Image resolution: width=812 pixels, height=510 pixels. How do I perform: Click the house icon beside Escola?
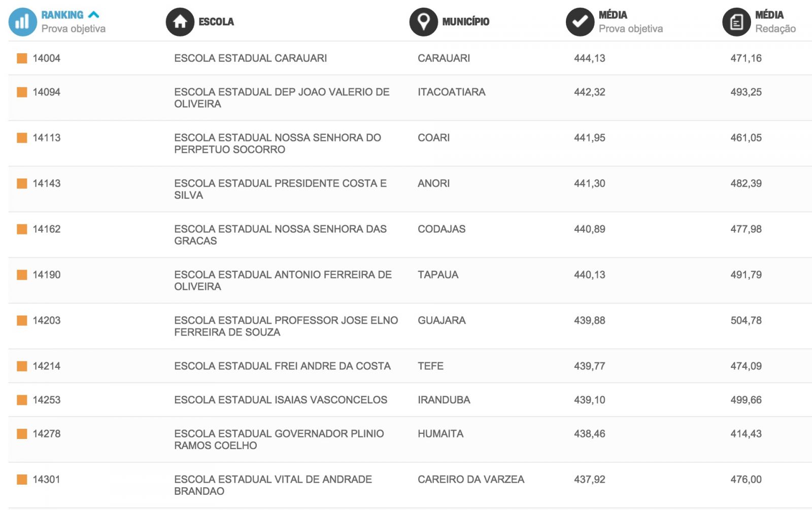pyautogui.click(x=180, y=22)
